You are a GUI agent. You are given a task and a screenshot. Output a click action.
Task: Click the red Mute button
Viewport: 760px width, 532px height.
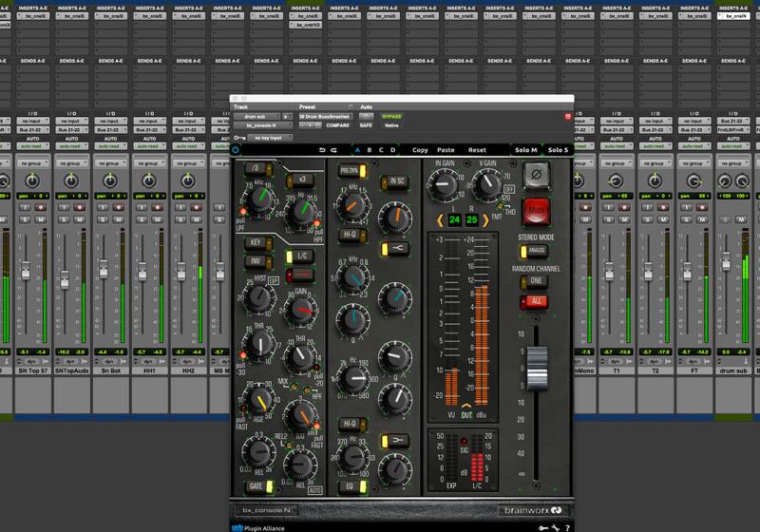pyautogui.click(x=536, y=211)
